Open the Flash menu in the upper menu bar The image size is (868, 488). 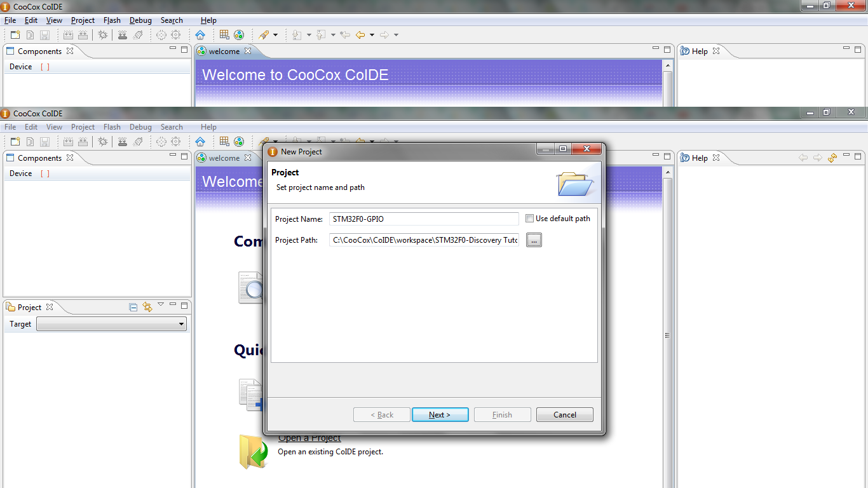tap(112, 20)
